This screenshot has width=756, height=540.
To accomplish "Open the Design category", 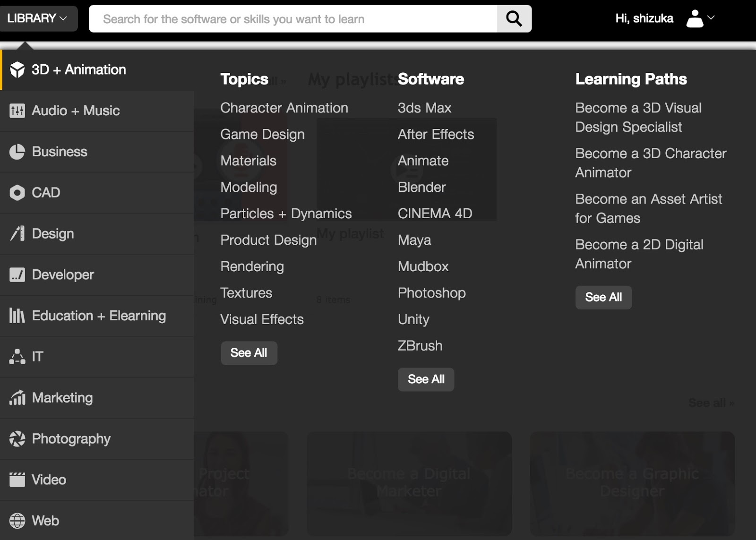I will point(97,234).
